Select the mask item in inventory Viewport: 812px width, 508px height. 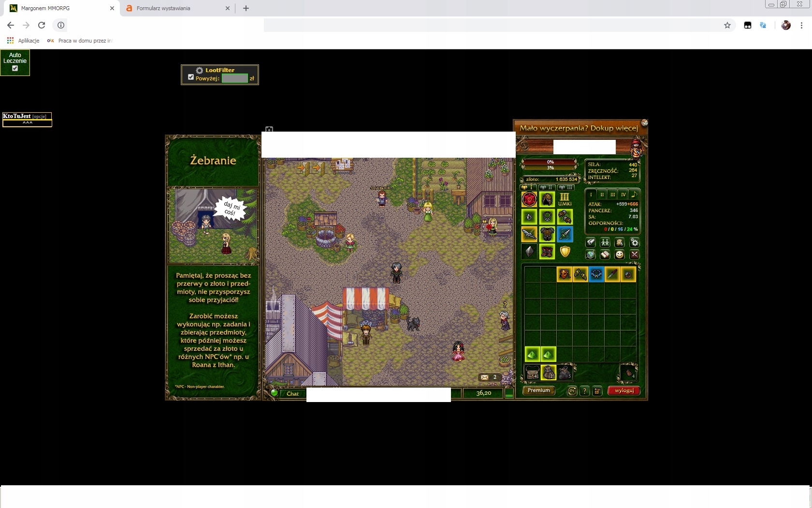[564, 274]
